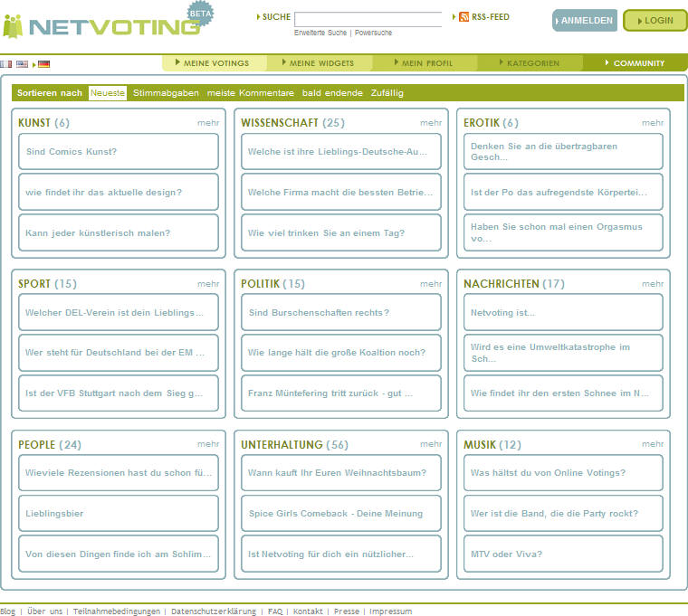Expand more Kunst votings via mehr
Viewport: 688px width, 616px height.
208,123
